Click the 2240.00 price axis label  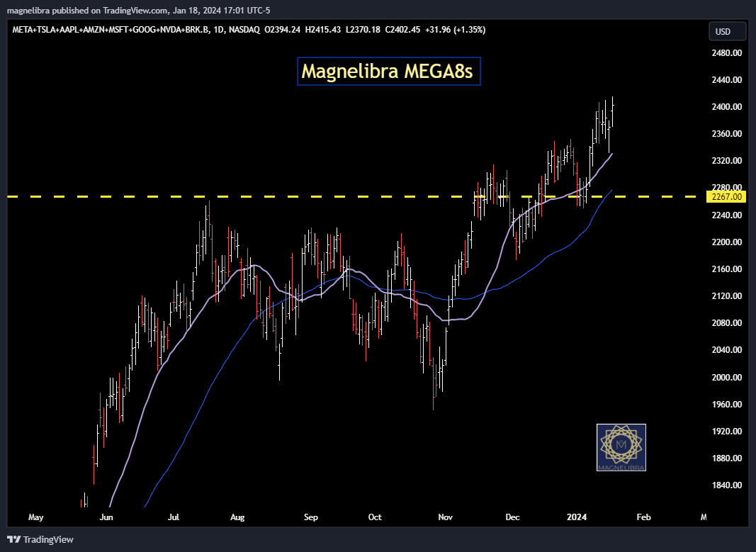(x=726, y=215)
